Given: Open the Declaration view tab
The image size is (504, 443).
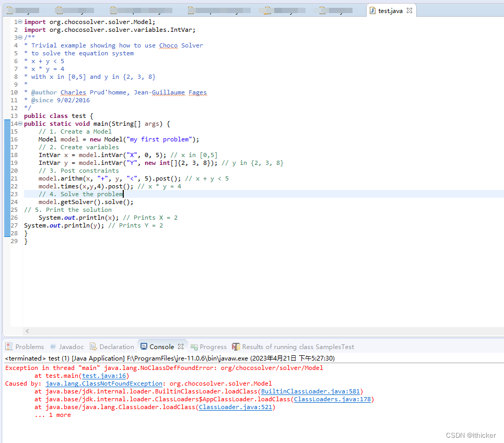Looking at the screenshot, I should [112, 346].
